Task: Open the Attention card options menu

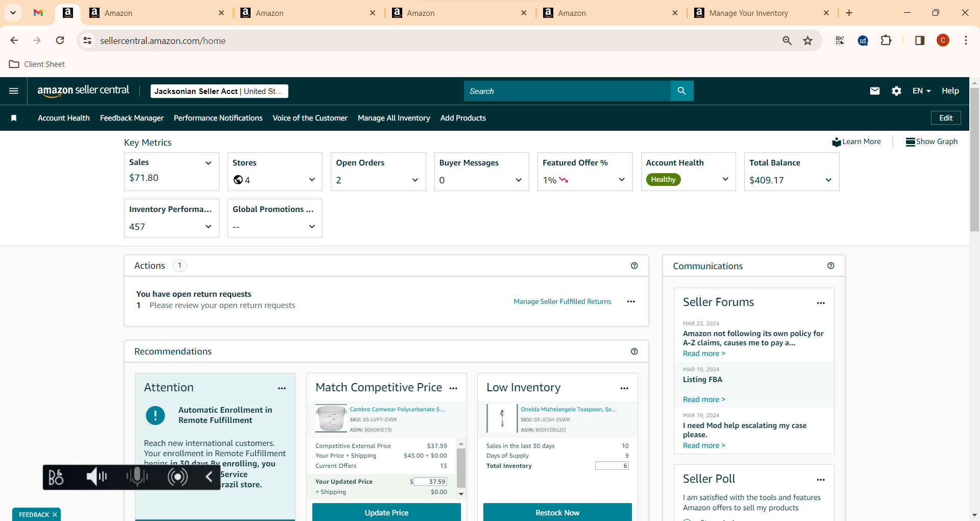Action: coord(282,388)
